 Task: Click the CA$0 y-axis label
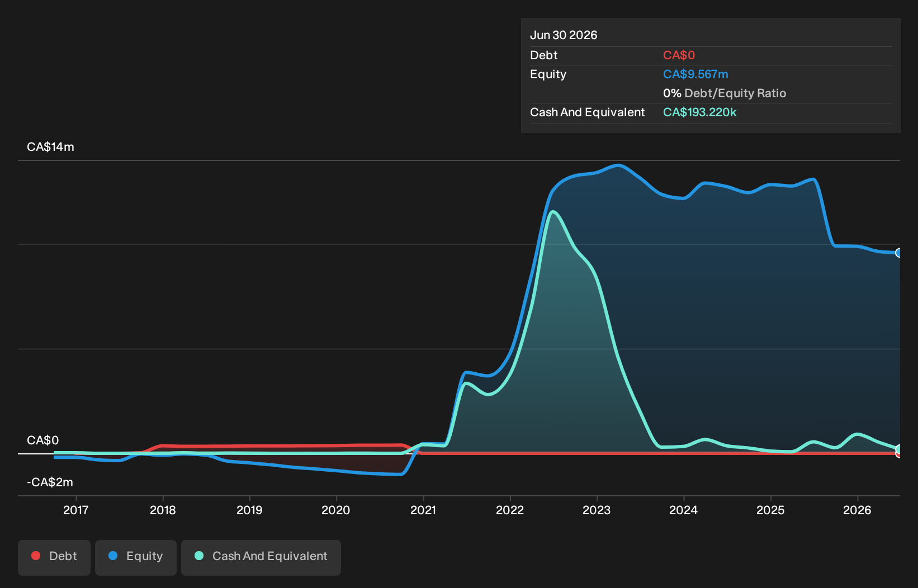point(42,440)
